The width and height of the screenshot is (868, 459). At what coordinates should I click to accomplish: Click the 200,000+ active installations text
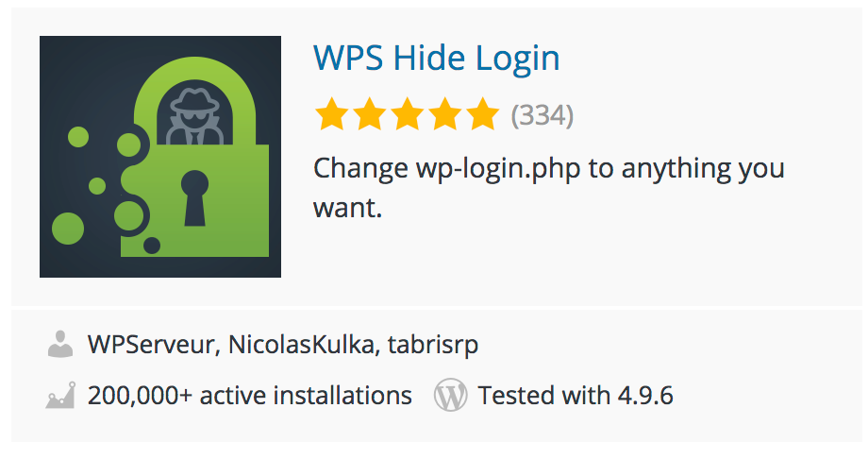(249, 395)
